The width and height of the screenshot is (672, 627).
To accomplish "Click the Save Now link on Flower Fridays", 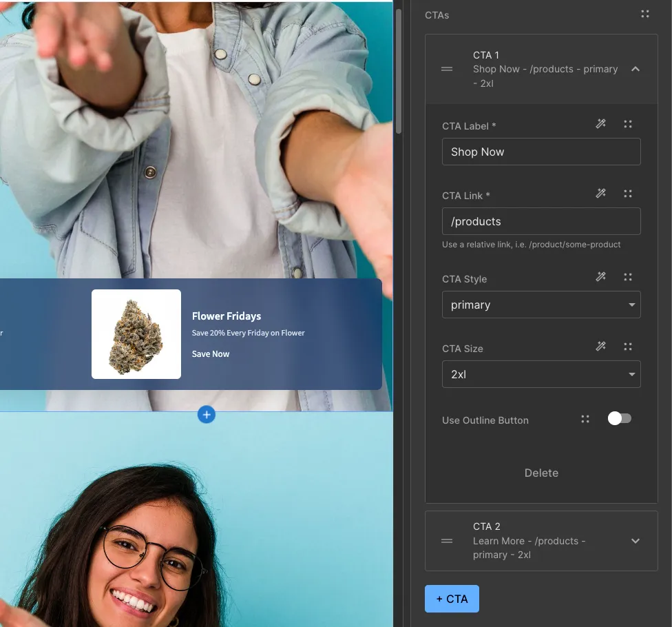I will point(211,354).
